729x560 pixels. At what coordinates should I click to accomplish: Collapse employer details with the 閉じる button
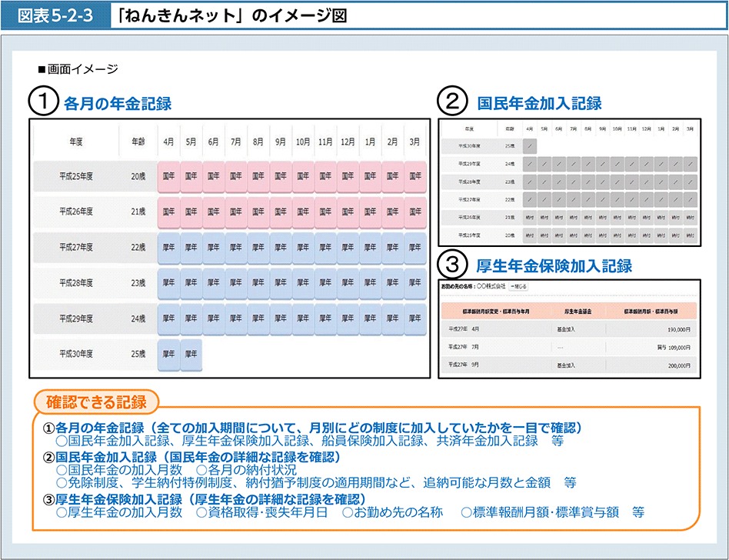pyautogui.click(x=514, y=287)
